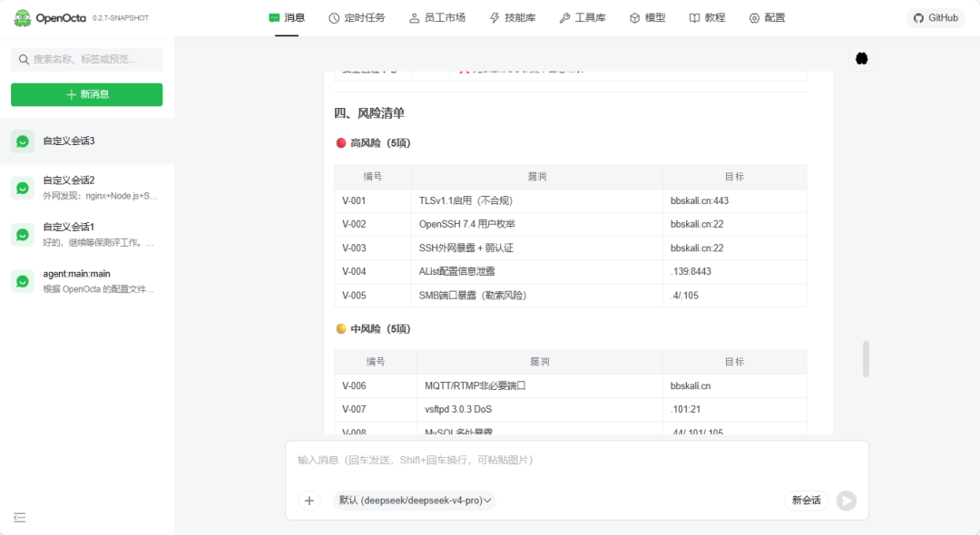Open the 工具库 tool library tab
The image size is (980, 535).
point(583,17)
